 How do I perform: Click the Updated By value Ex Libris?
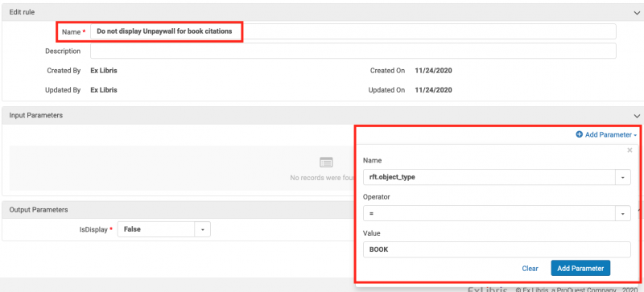104,90
